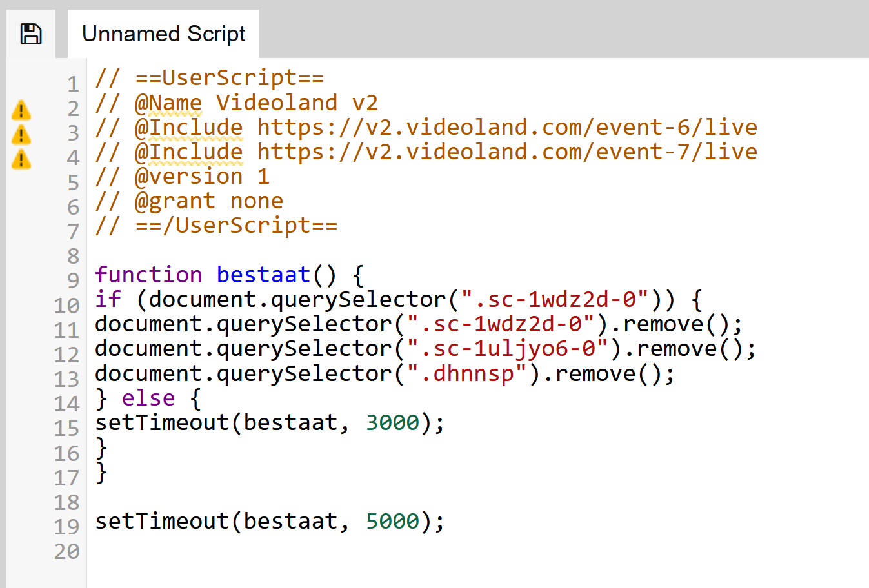Click the underlined "@Name" keyword
This screenshot has height=588, width=869.
pos(168,103)
